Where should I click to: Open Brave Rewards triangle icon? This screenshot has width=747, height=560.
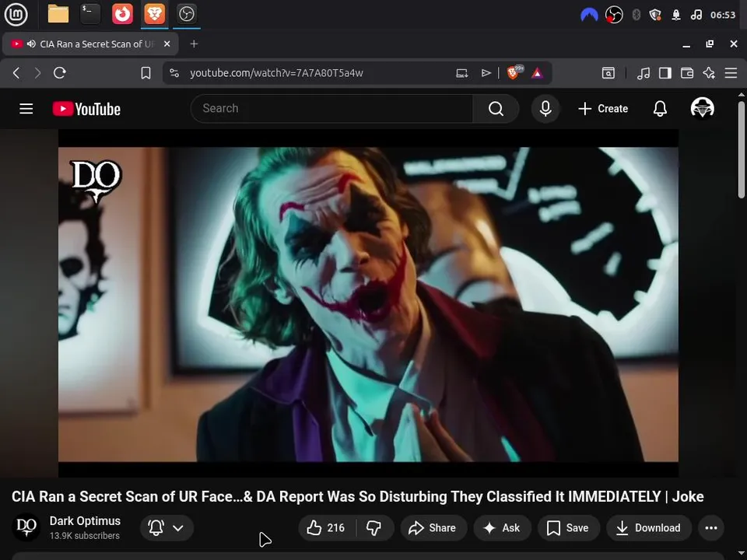pos(537,73)
